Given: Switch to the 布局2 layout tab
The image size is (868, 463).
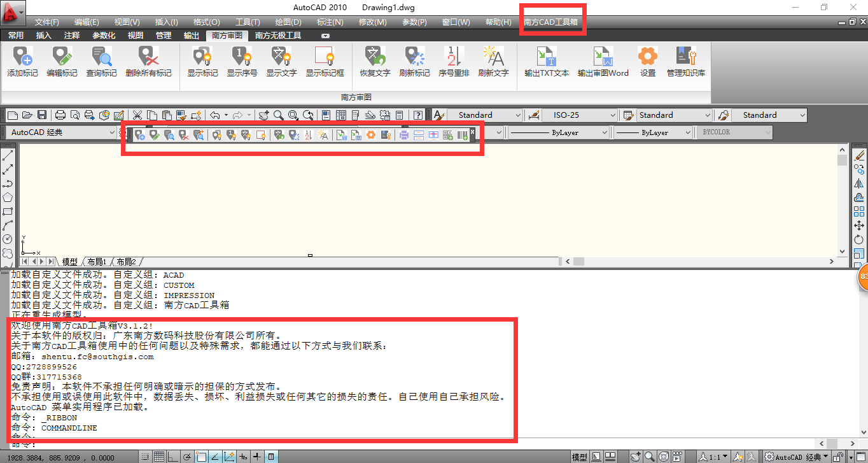Looking at the screenshot, I should (x=125, y=262).
